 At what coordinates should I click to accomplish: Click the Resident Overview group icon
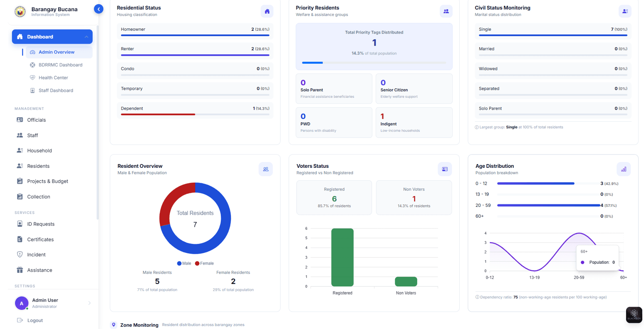point(265,169)
